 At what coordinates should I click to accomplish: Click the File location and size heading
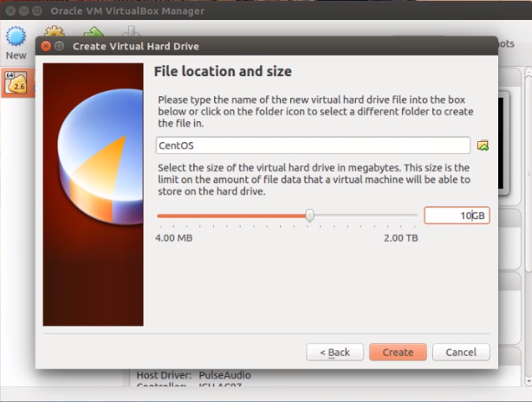[x=223, y=72]
